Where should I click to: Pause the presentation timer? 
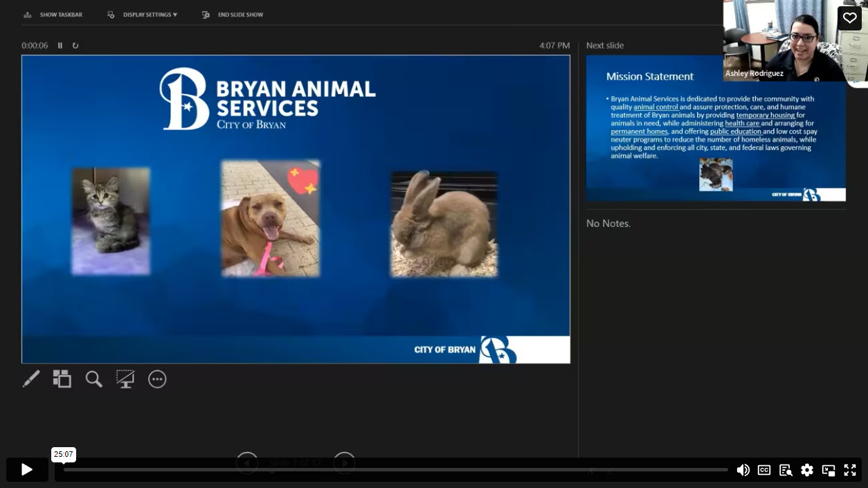click(60, 46)
